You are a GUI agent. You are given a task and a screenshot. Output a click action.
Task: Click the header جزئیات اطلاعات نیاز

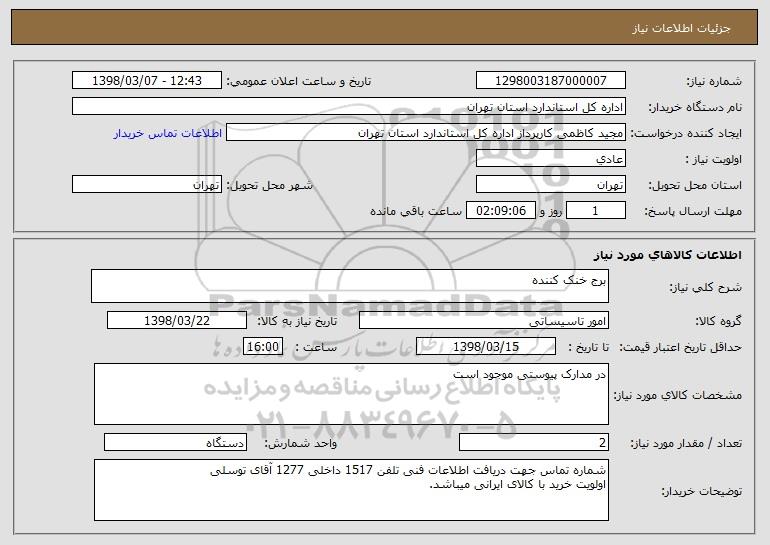pos(681,28)
